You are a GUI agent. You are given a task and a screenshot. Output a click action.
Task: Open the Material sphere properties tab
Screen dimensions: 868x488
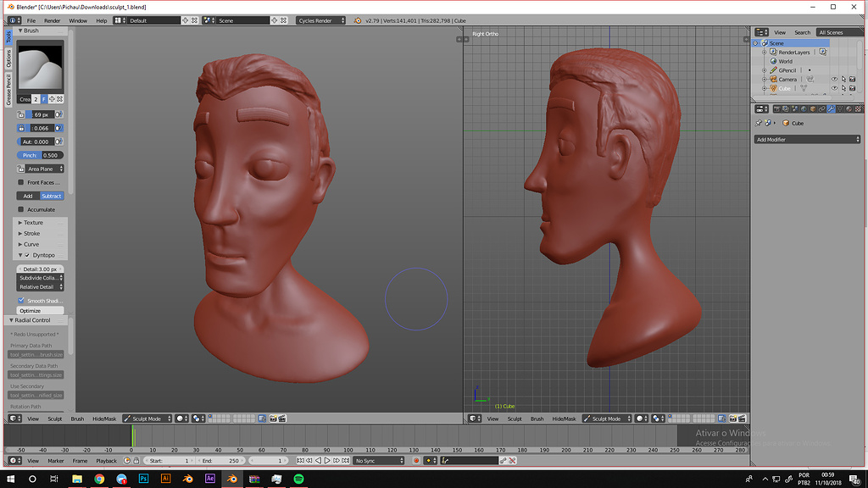pyautogui.click(x=849, y=109)
